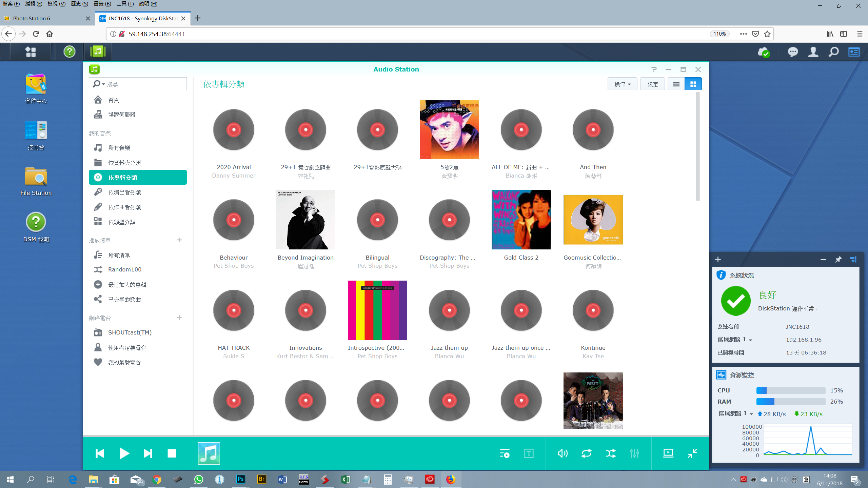The image size is (868, 488).
Task: Click the cloud status icon in DSM bar
Action: pyautogui.click(x=764, y=53)
